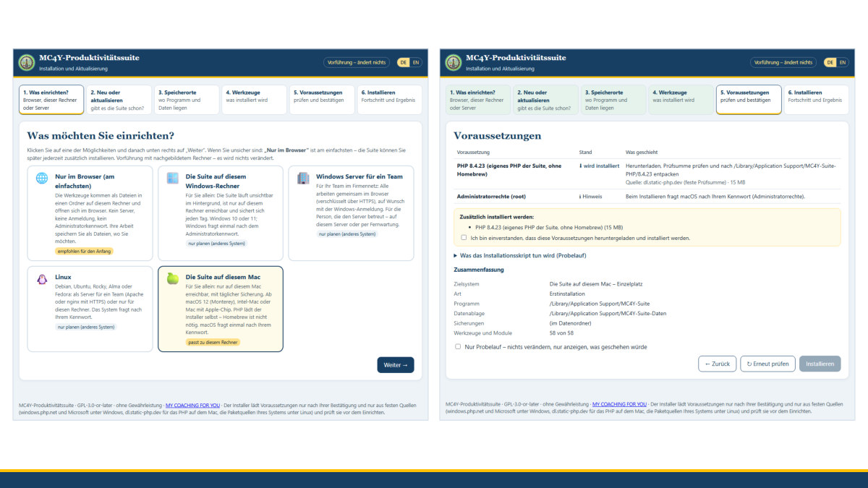868x488 pixels.
Task: Click the '/Library/Application Support/MC4Y-Suite-Daten' value
Action: point(608,314)
